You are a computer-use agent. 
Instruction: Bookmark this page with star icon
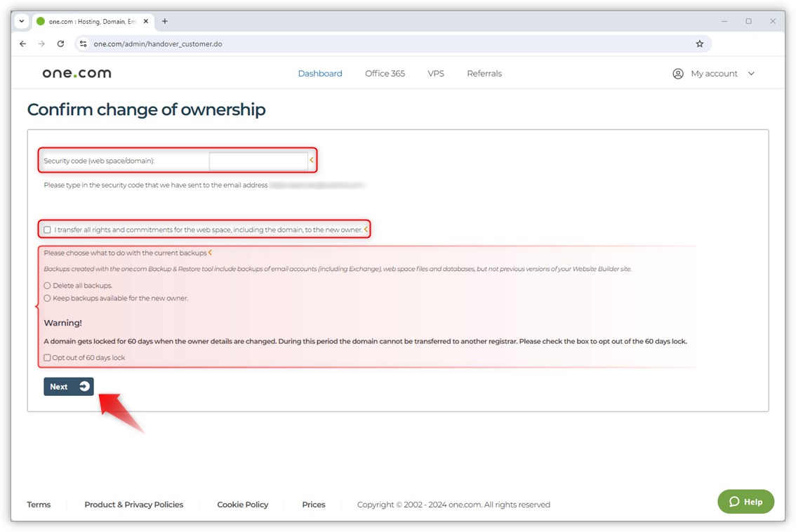(699, 44)
